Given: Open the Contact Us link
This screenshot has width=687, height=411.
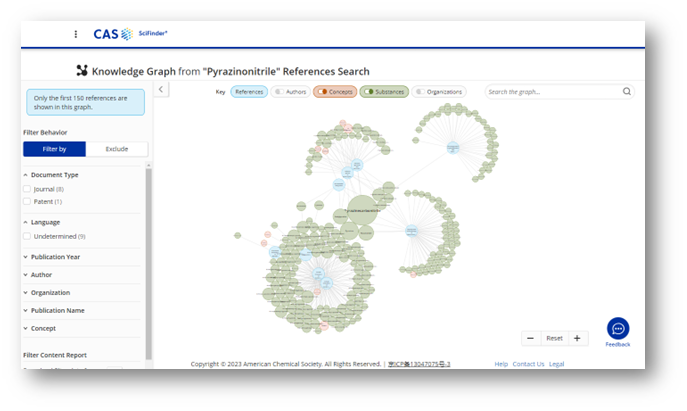Looking at the screenshot, I should click(x=528, y=364).
